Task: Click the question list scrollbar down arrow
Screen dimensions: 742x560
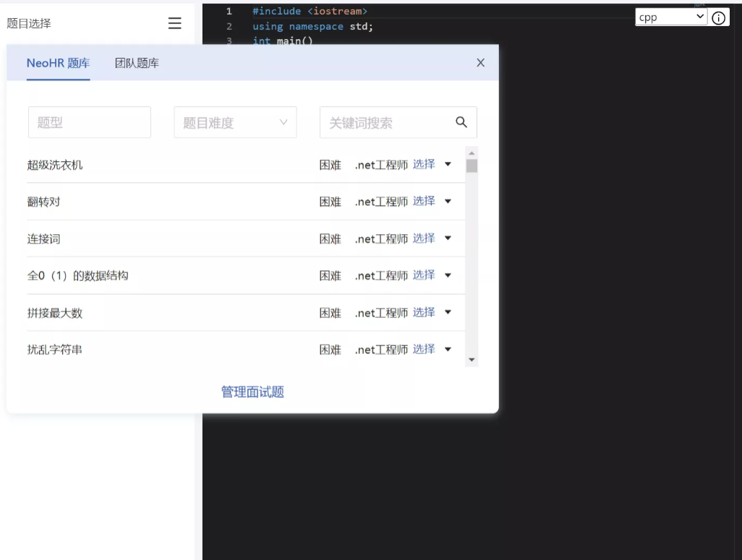Action: pos(472,360)
